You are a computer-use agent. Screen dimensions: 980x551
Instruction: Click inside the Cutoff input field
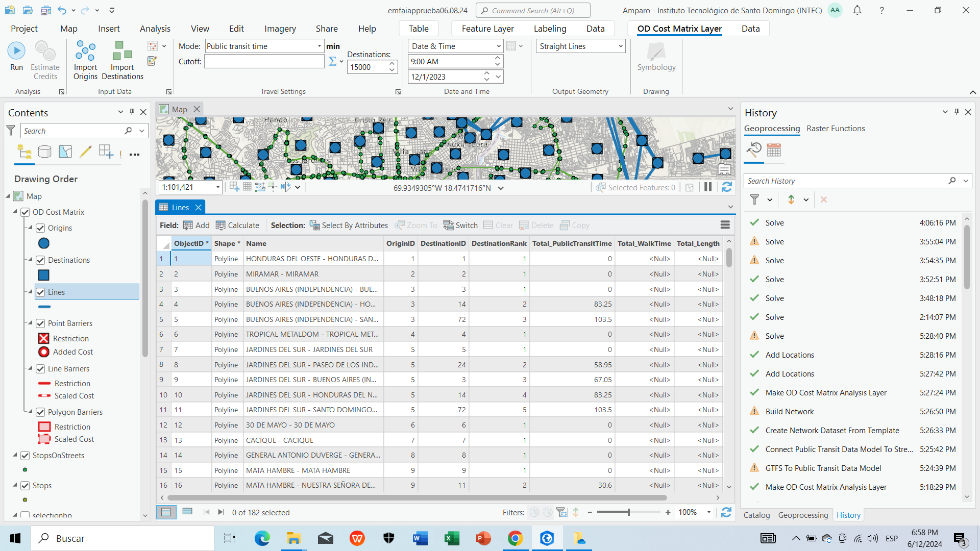tap(264, 61)
